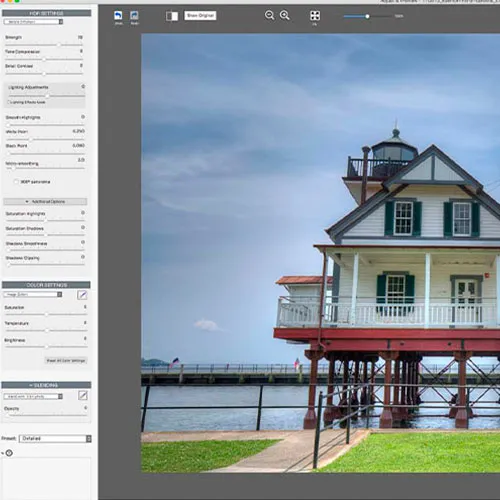The image size is (500, 500).
Task: Open the method dropdown under HDR Settings
Action: coord(33,22)
